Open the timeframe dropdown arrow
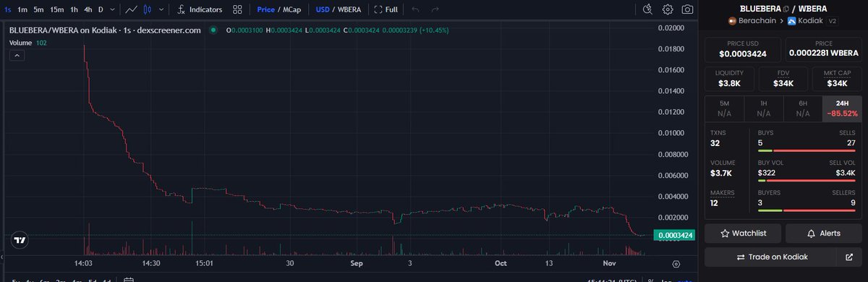The width and height of the screenshot is (868, 282). (112, 9)
